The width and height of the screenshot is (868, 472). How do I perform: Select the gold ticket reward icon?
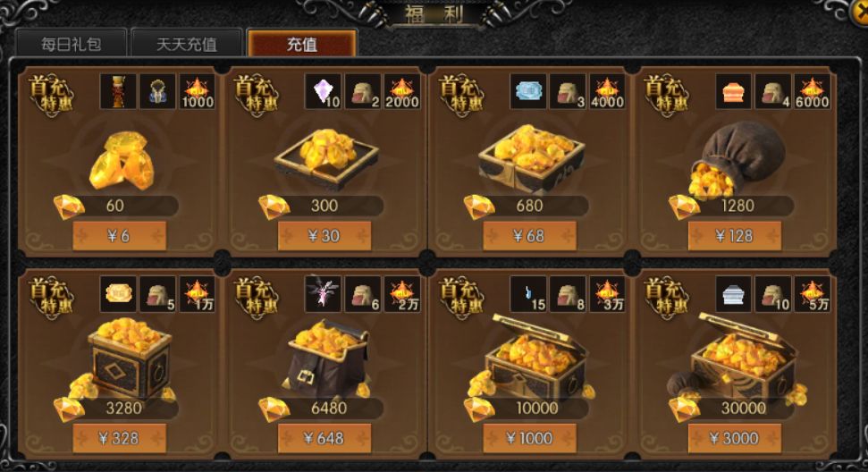pos(118,294)
